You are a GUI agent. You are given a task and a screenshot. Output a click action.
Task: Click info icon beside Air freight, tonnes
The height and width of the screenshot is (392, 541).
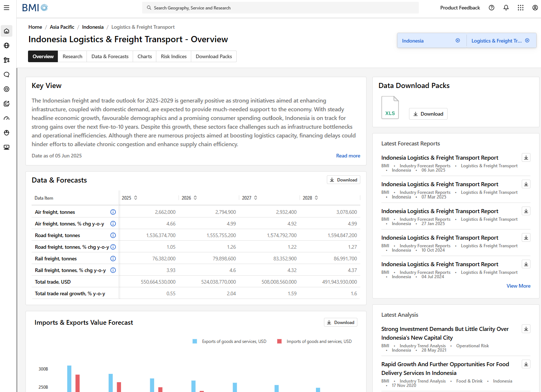[x=113, y=212]
